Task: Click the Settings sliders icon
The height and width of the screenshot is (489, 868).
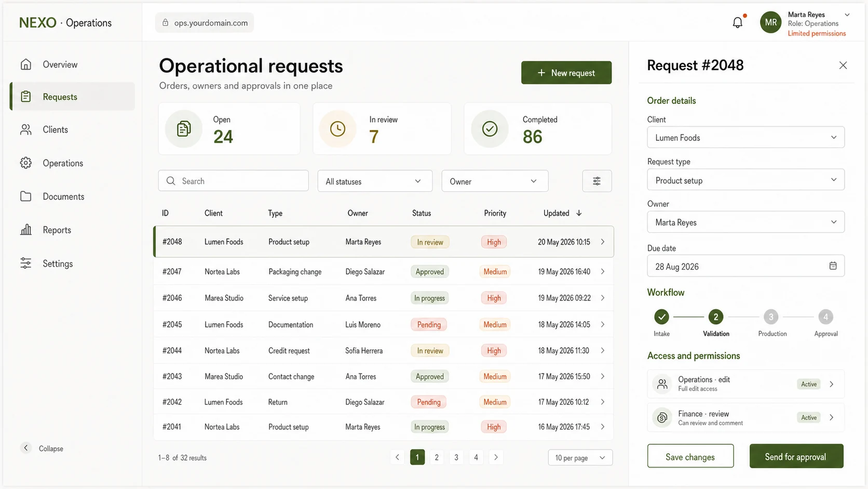Action: point(26,263)
